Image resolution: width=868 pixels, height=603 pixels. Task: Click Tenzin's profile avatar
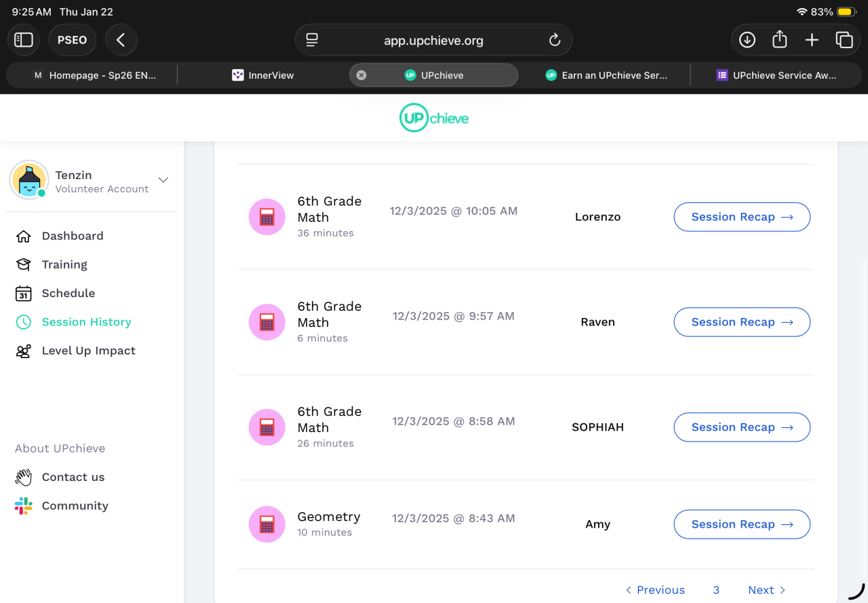[x=28, y=180]
